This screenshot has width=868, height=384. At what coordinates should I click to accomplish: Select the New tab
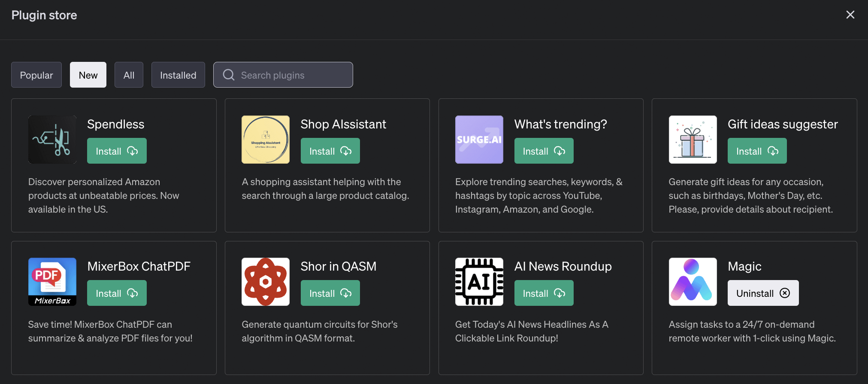coord(88,75)
